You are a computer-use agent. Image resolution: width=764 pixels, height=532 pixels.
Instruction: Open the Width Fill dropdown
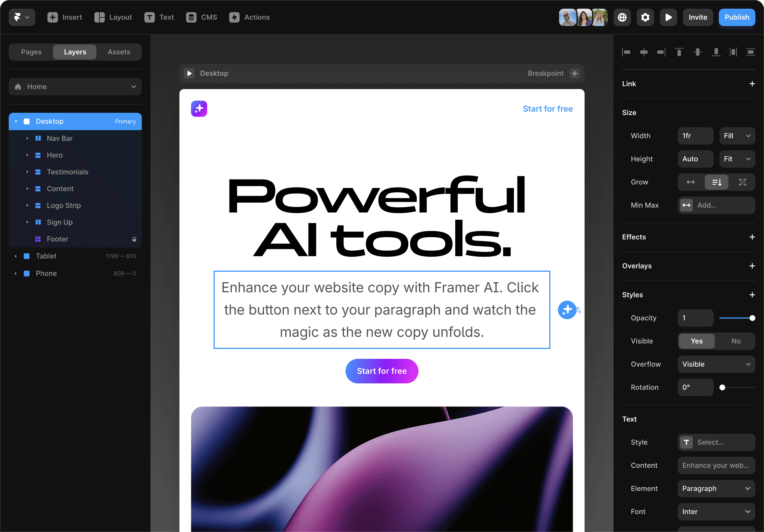(x=737, y=136)
